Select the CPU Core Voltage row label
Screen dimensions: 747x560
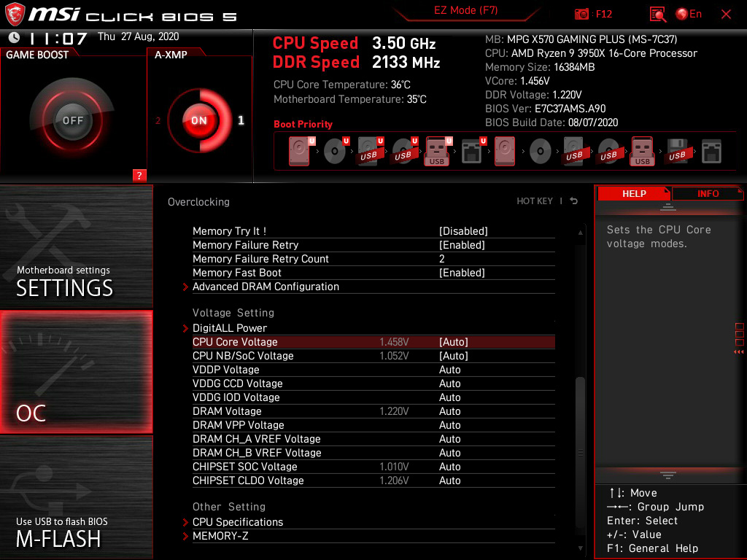pos(235,342)
